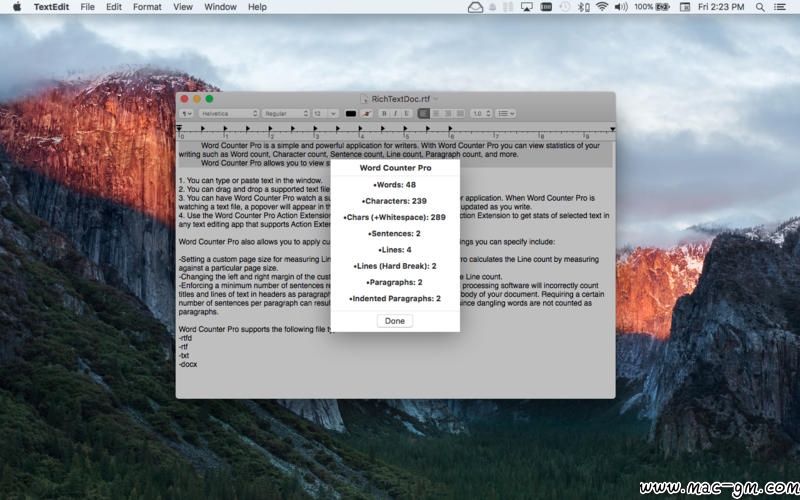
Task: Click the font size 12 field
Action: (320, 113)
